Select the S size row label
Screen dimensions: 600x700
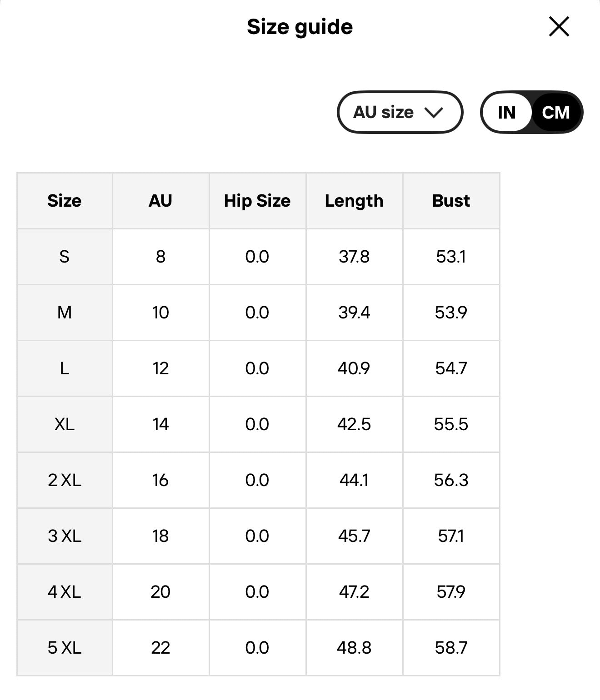point(65,257)
